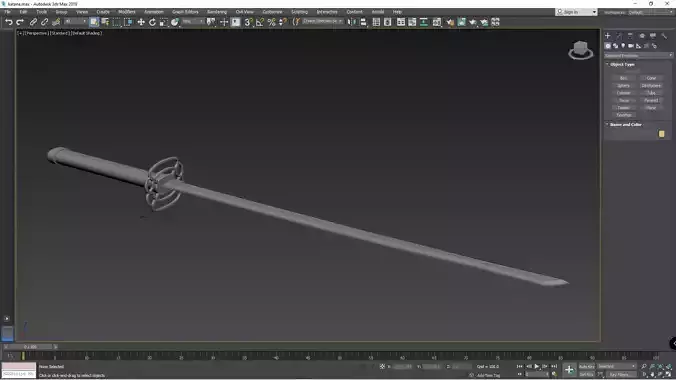Image resolution: width=676 pixels, height=380 pixels.
Task: Switch to the Modify command panel tab
Action: pos(620,36)
